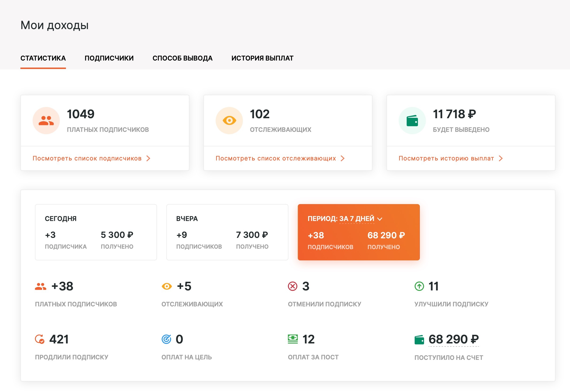570x392 pixels.
Task: Click the +3 подписчика value
Action: [x=50, y=235]
